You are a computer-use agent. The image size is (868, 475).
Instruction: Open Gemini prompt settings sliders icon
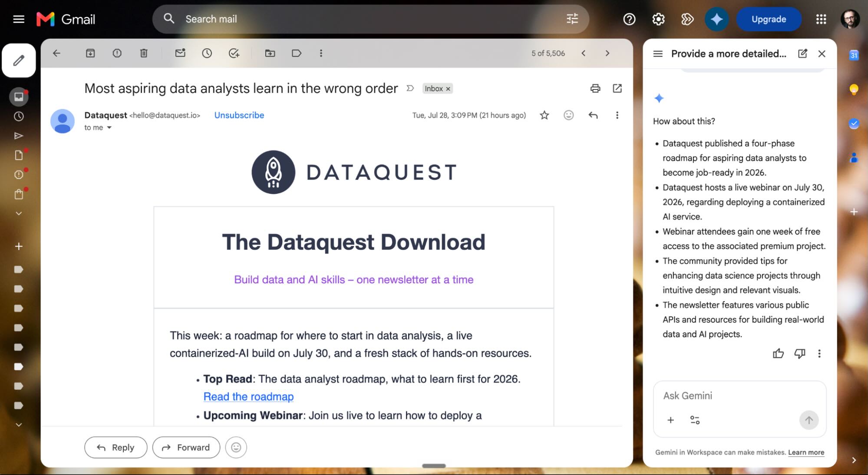[695, 420]
